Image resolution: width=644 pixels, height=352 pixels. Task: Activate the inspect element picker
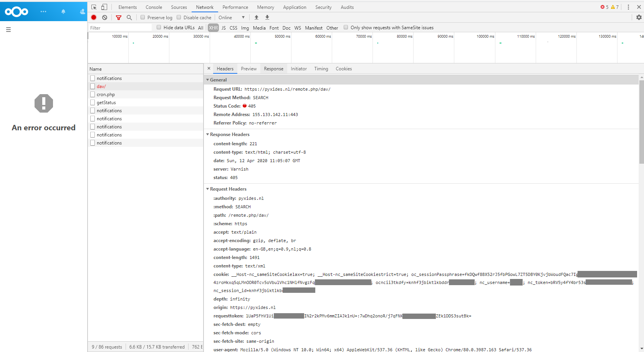click(94, 7)
